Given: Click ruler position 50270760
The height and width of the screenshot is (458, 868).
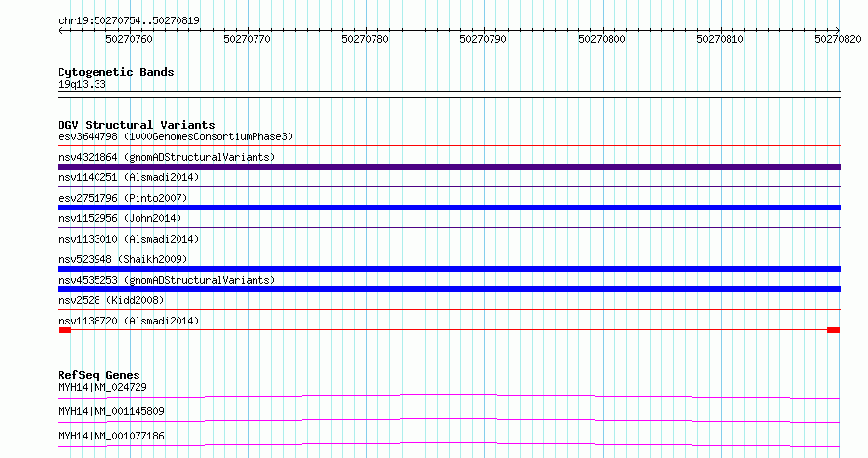Looking at the screenshot, I should pos(129,39).
